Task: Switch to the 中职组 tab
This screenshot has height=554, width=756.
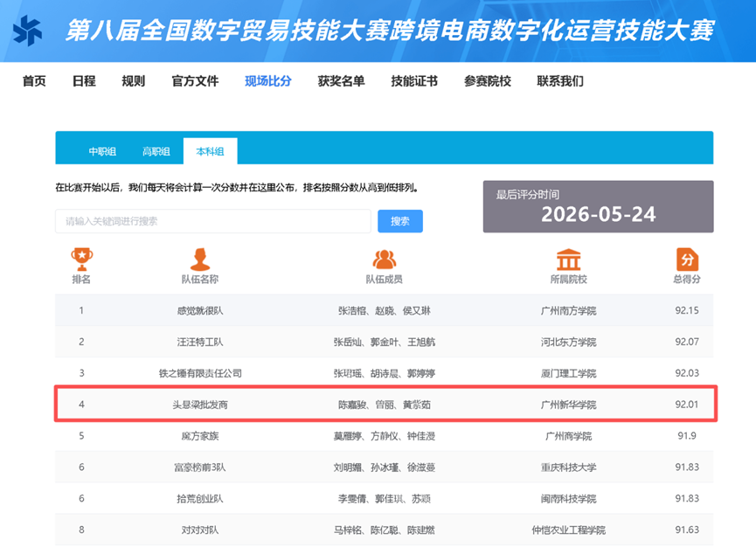Action: tap(102, 151)
